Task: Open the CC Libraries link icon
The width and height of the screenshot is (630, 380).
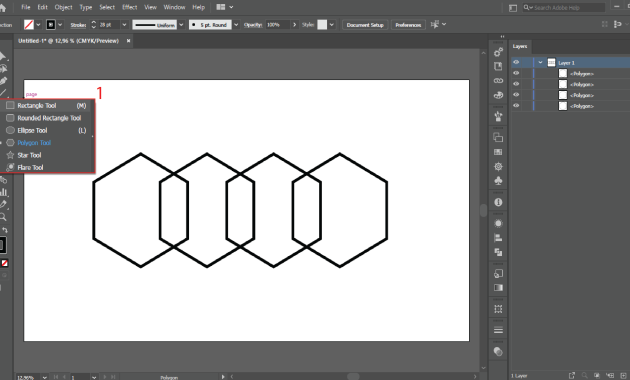Action: (x=498, y=81)
